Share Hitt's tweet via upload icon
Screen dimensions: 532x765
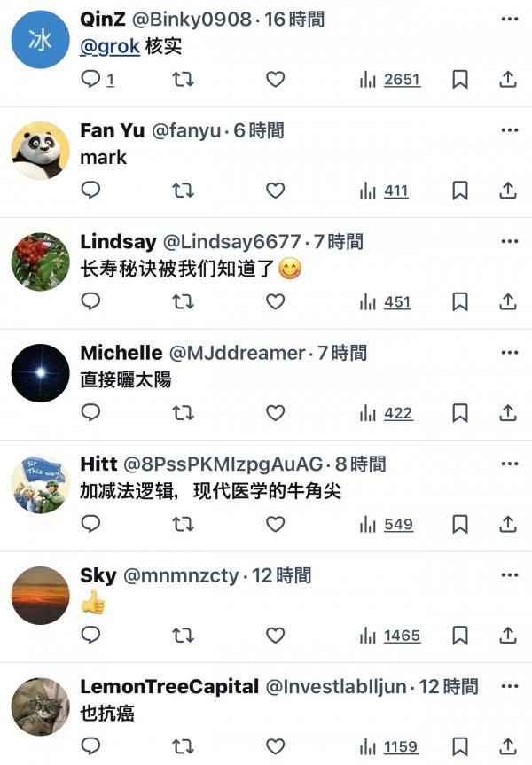(x=507, y=524)
